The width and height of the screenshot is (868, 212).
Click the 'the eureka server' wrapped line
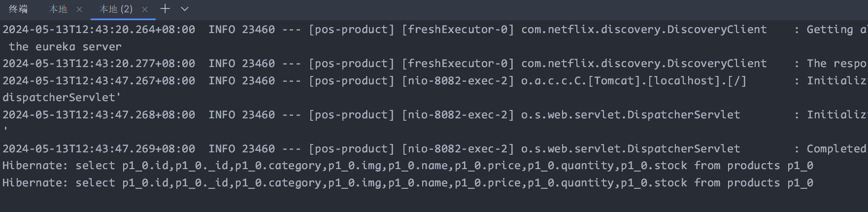[x=65, y=47]
